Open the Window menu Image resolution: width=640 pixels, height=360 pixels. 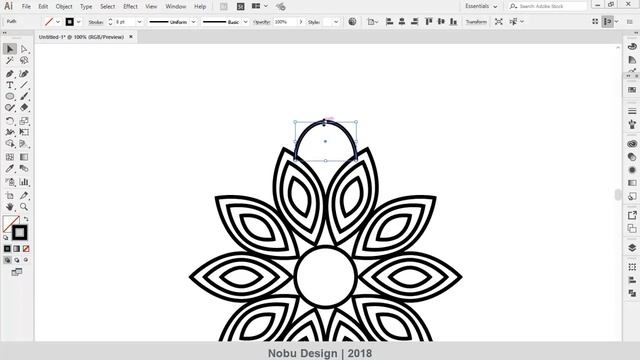[x=176, y=7]
